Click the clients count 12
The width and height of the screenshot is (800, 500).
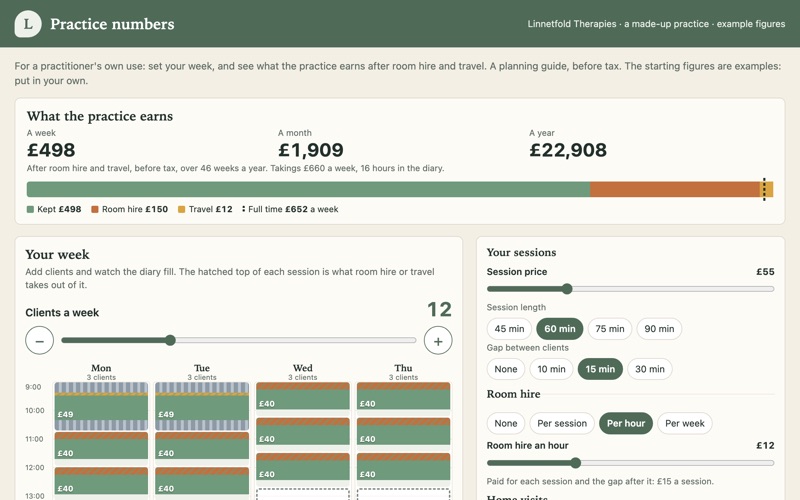coord(439,309)
